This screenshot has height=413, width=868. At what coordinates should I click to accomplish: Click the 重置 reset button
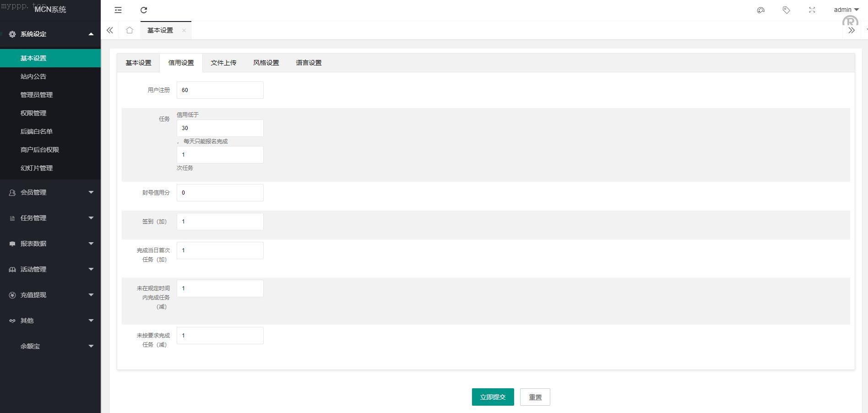pos(535,397)
